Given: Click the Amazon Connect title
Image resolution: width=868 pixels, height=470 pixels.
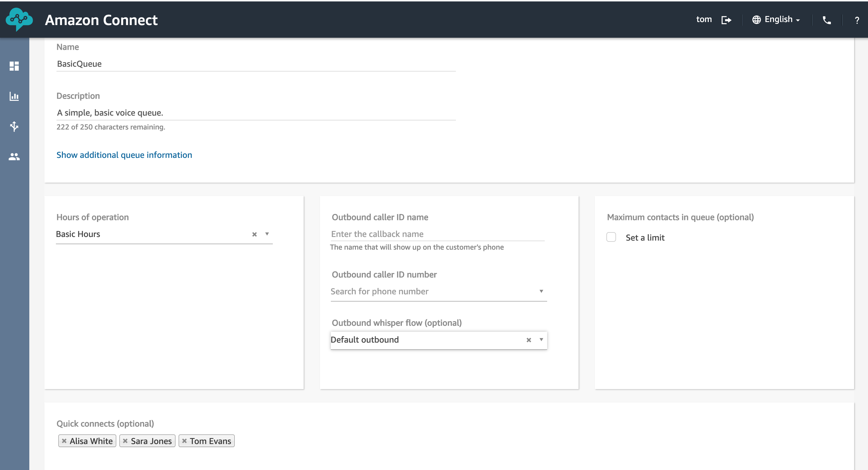Looking at the screenshot, I should tap(101, 20).
